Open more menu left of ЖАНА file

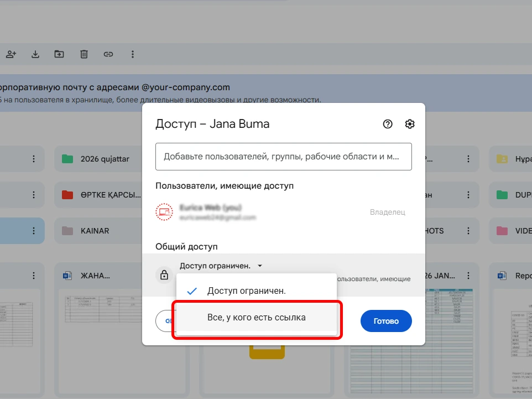[x=34, y=276]
